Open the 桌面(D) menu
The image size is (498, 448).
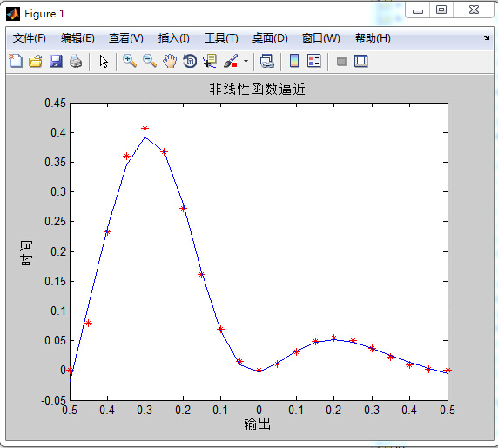[x=270, y=38]
